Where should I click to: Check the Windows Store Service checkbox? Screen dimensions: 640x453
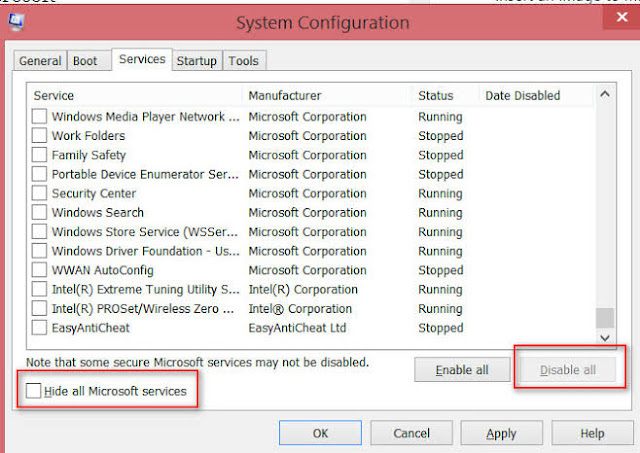[x=39, y=231]
